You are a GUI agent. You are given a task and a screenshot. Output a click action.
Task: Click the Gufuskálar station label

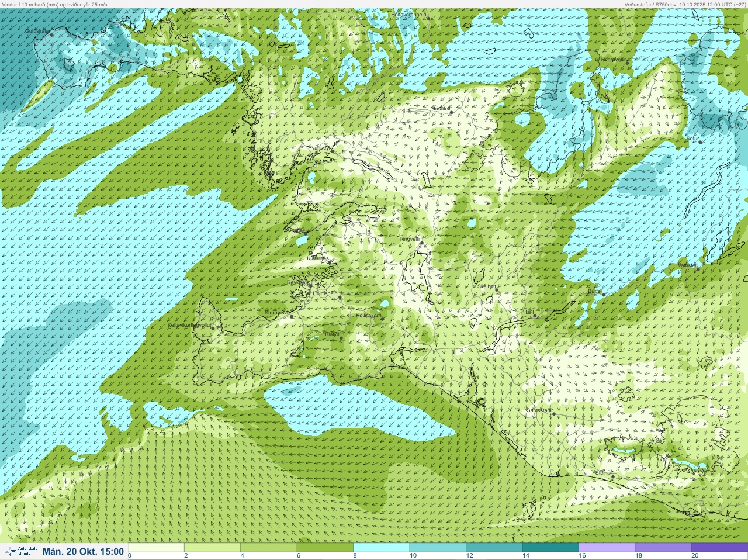pyautogui.click(x=37, y=31)
